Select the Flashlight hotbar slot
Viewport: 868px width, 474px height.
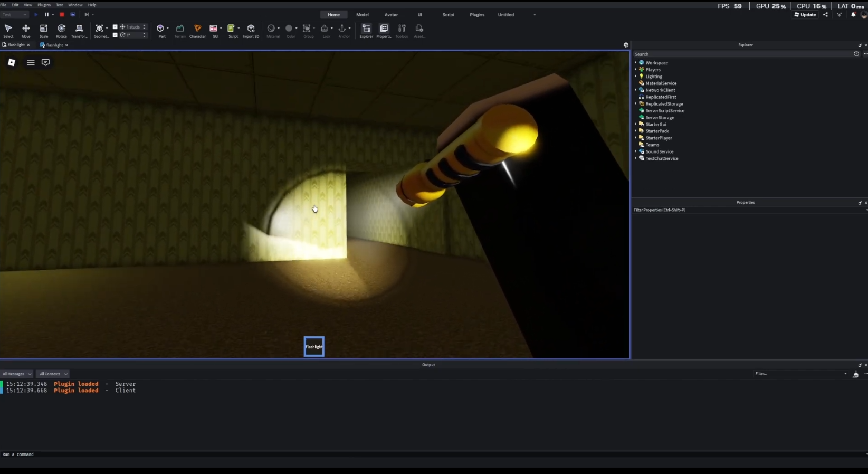314,347
